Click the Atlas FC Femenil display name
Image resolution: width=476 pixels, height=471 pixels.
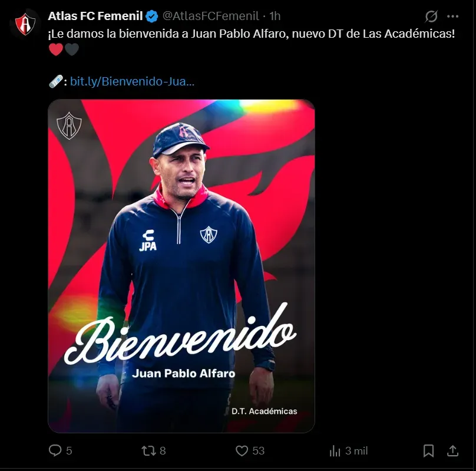click(95, 16)
